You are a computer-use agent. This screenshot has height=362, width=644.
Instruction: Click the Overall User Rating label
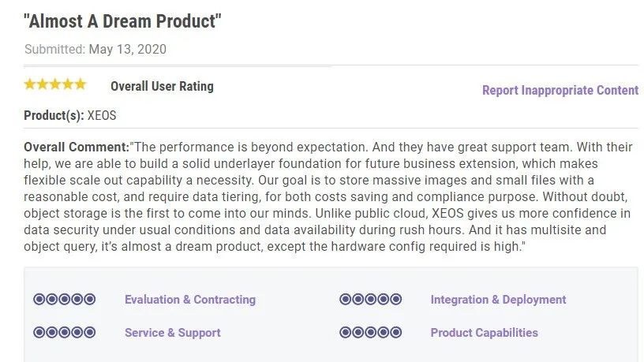coord(163,87)
